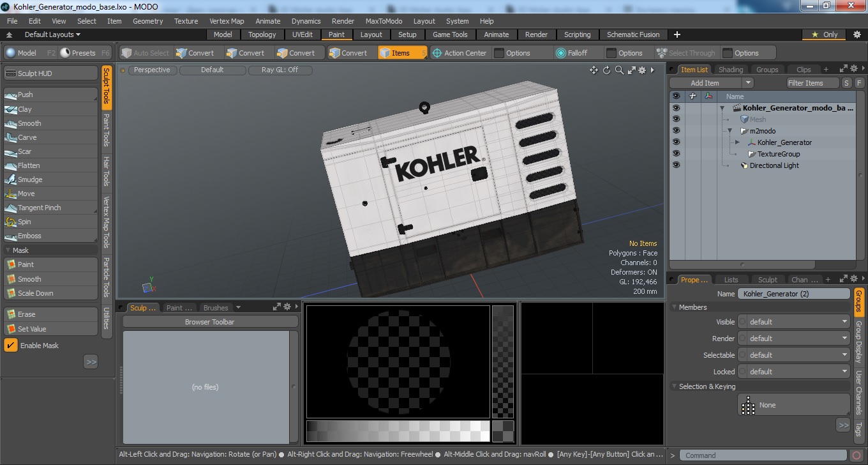This screenshot has width=868, height=465.
Task: Switch to the Topology layout tab
Action: (262, 34)
